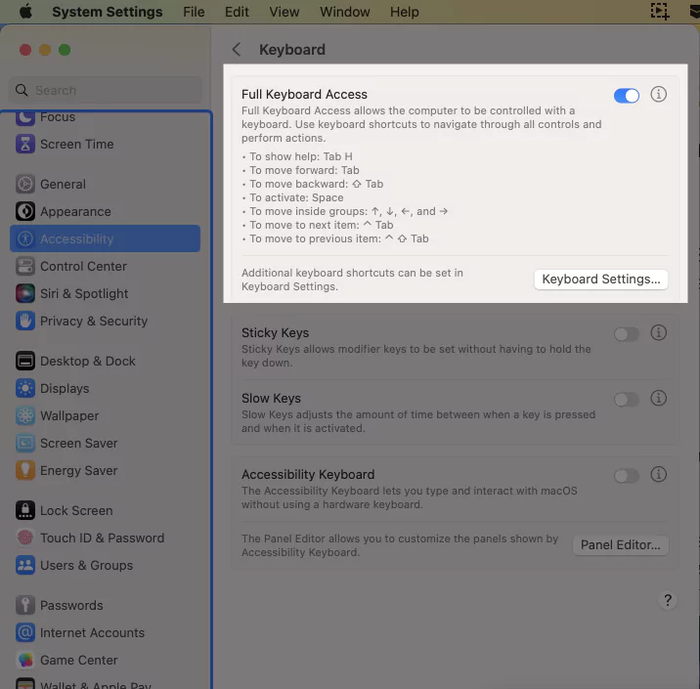The image size is (700, 689).
Task: Click the 'To show help: Tab H' line
Action: coord(301,156)
